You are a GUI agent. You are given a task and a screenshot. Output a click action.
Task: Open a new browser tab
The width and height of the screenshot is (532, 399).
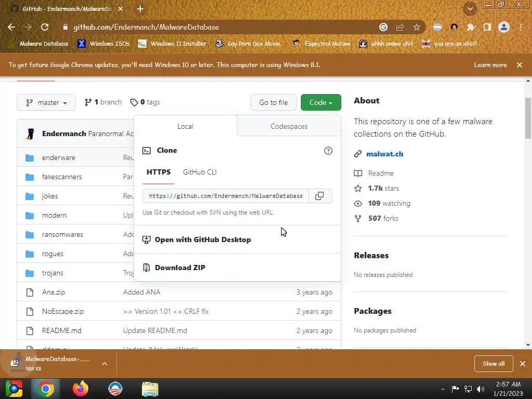click(x=140, y=9)
